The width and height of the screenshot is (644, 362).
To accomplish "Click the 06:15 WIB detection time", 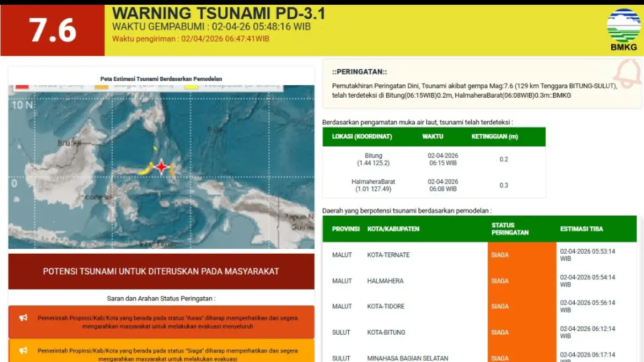I will click(x=443, y=163).
